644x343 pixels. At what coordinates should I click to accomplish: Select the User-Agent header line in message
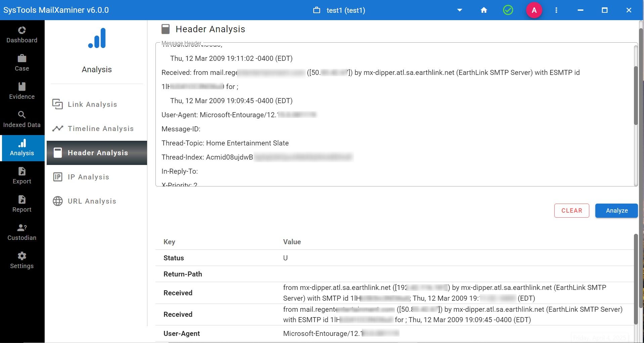[x=239, y=115]
